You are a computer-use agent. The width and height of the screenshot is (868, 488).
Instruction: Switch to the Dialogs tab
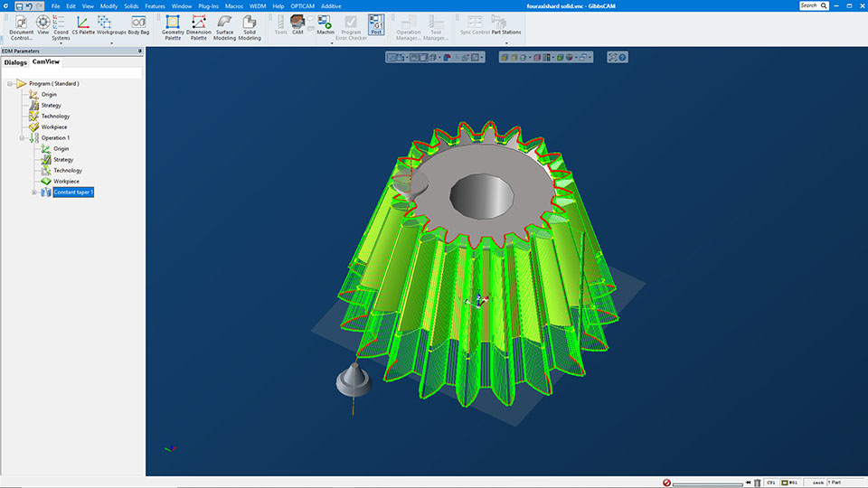click(15, 62)
